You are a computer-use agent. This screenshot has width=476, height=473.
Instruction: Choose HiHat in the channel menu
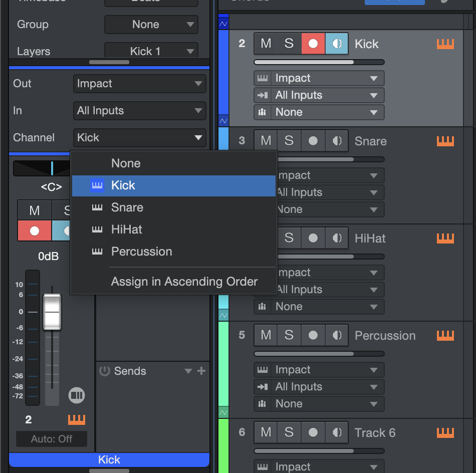pyautogui.click(x=174, y=229)
